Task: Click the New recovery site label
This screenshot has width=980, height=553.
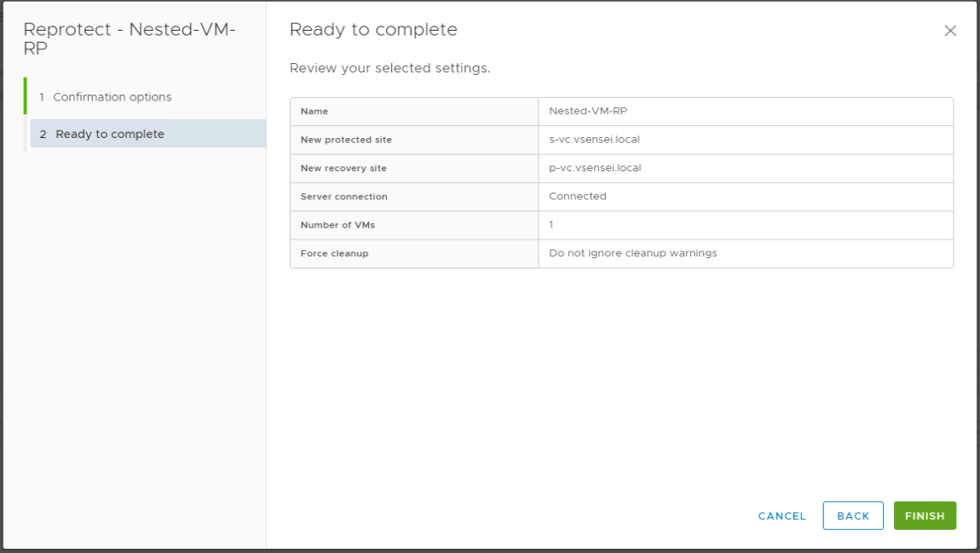Action: [343, 169]
